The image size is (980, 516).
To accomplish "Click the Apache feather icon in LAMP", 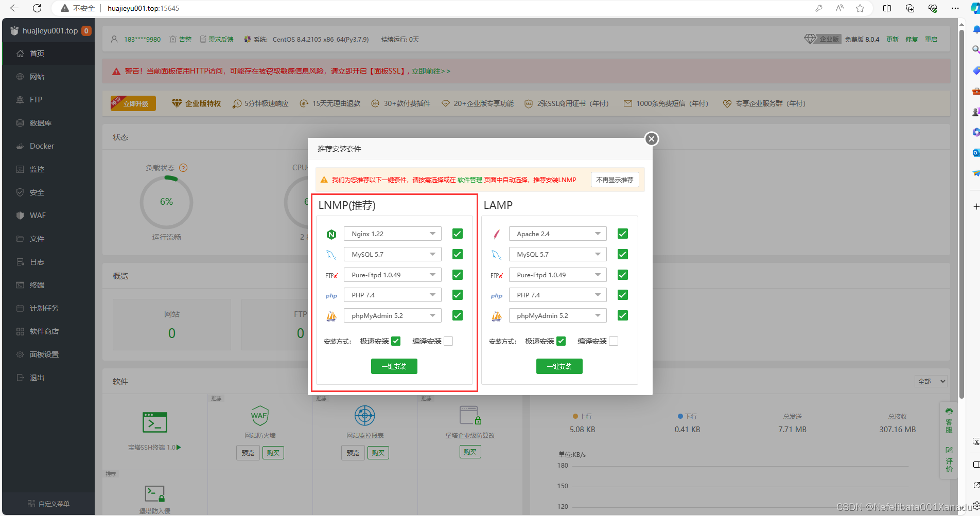I will (x=497, y=235).
